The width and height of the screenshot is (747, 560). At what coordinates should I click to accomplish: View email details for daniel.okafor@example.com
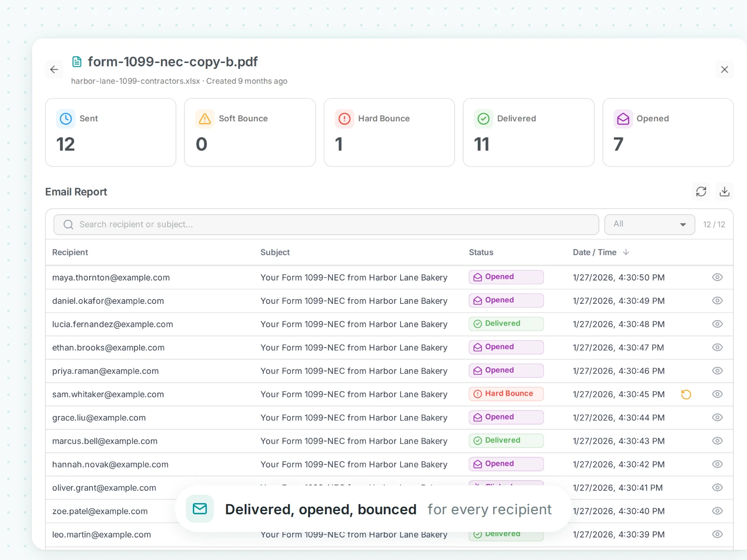717,301
